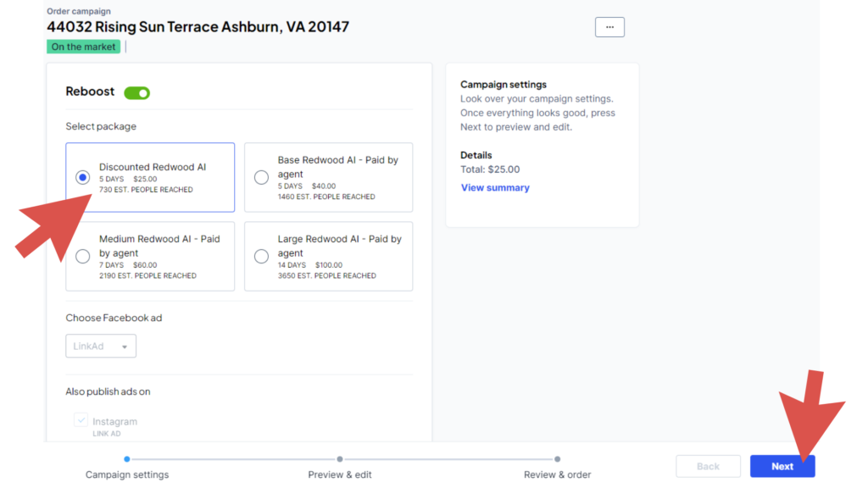This screenshot has width=868, height=488.
Task: Choose Medium Redwood AI package radio
Action: [82, 256]
